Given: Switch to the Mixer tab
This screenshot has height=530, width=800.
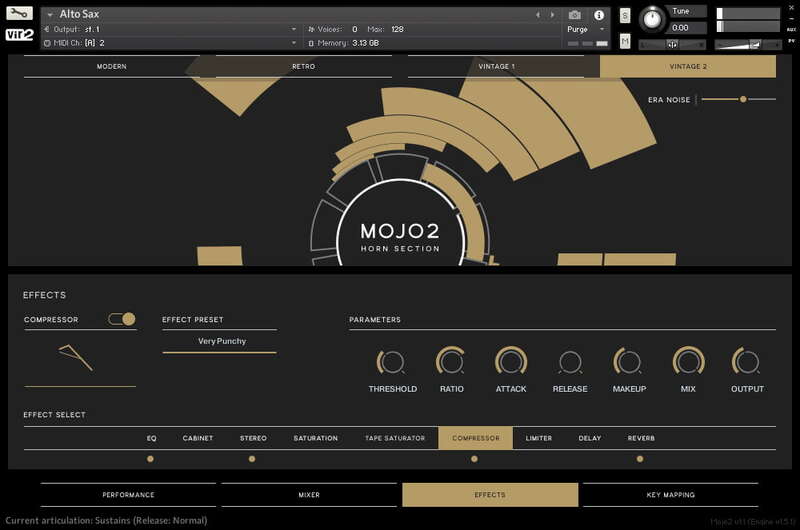Looking at the screenshot, I should [x=309, y=495].
